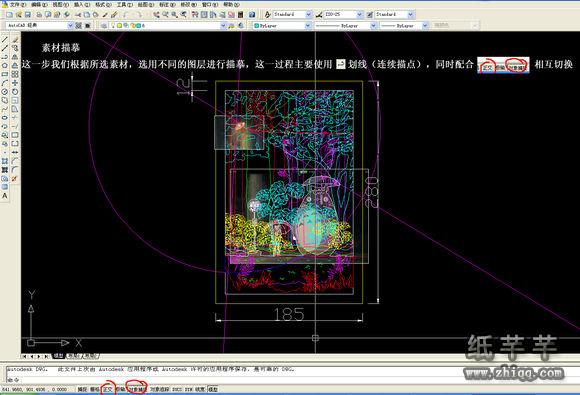Select the Circle tool in Draw toolbar
580x395 pixels.
[5, 91]
